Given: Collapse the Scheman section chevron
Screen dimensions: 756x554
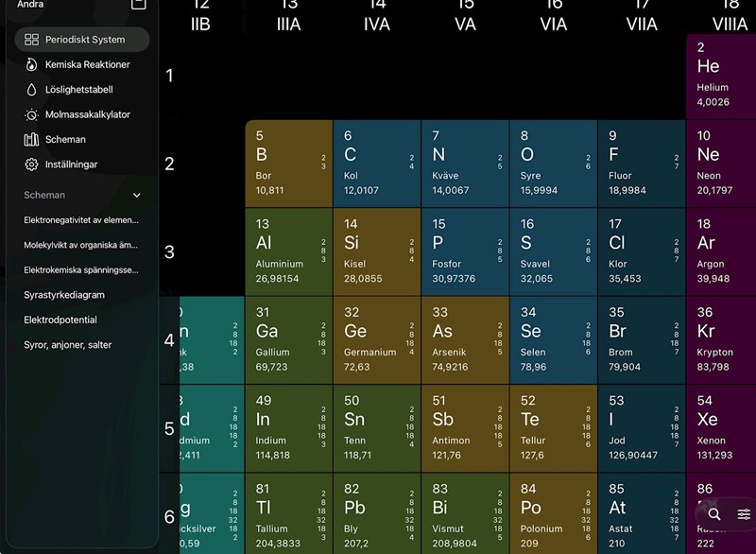Looking at the screenshot, I should [137, 196].
